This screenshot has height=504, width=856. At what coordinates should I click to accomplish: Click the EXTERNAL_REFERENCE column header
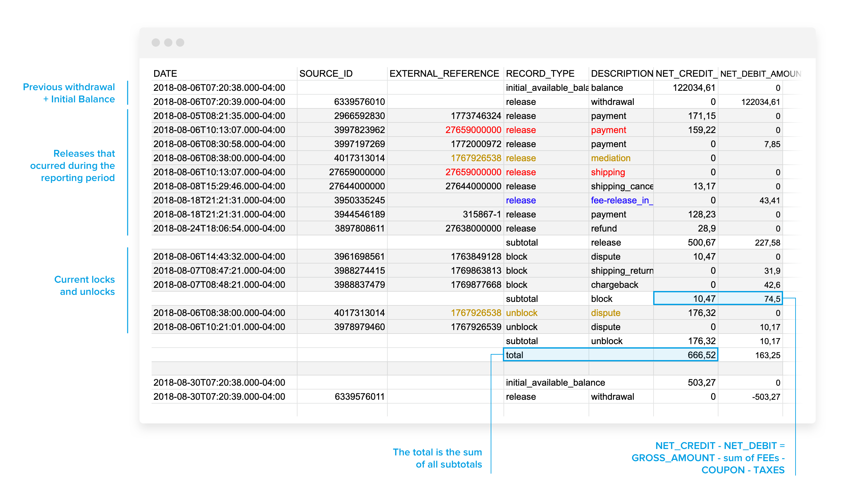point(444,74)
